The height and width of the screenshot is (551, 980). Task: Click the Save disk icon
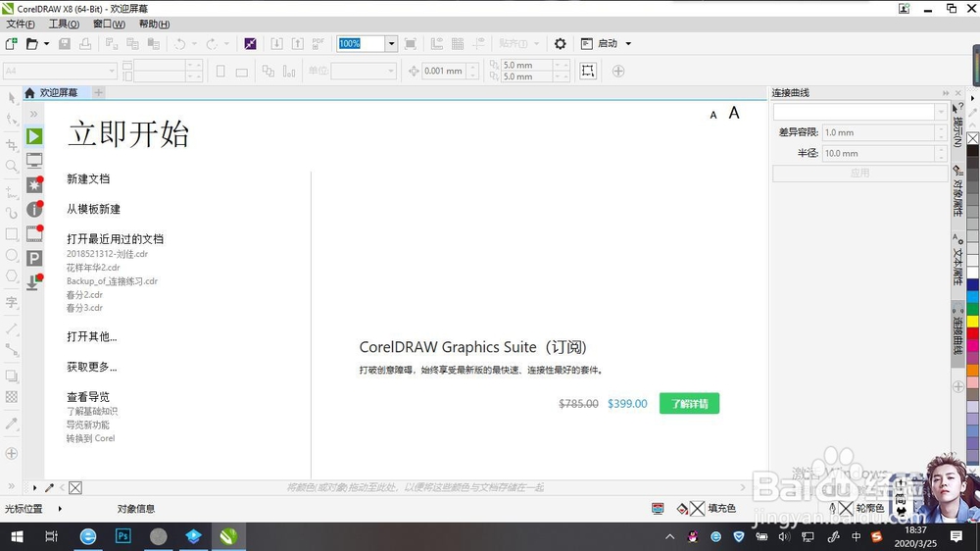(65, 44)
